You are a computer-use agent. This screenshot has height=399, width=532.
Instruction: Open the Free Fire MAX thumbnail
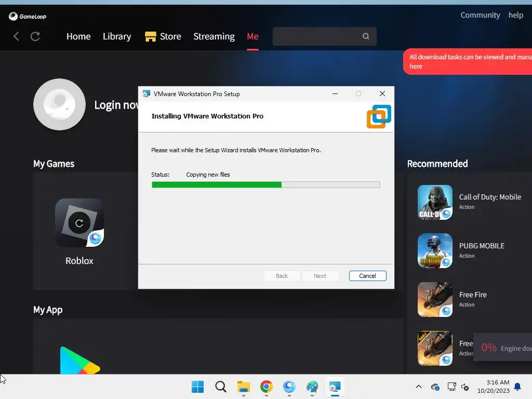point(435,349)
